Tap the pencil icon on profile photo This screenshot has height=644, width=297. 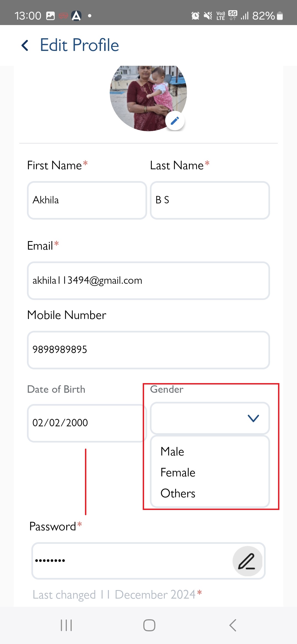pyautogui.click(x=175, y=121)
